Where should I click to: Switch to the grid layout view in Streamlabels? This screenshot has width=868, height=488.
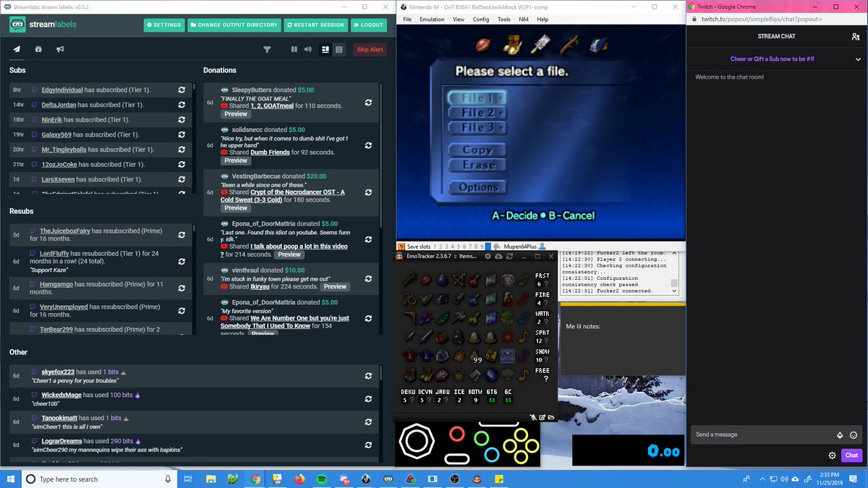pos(325,49)
